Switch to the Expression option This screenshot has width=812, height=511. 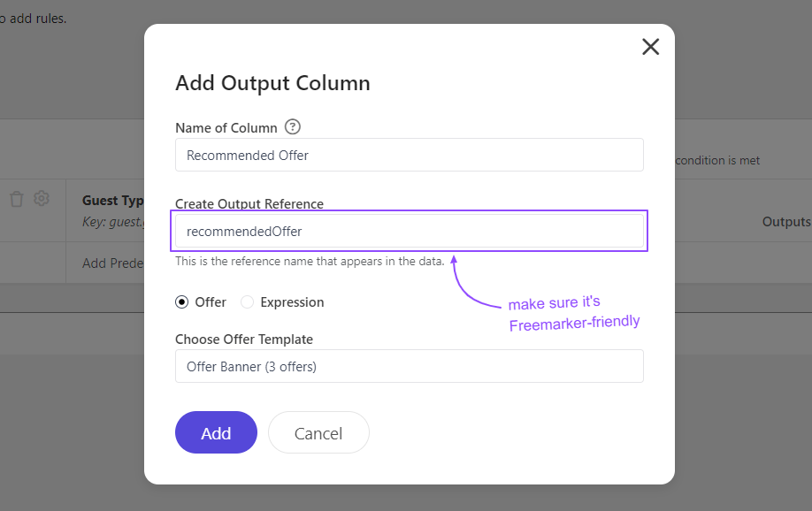247,301
